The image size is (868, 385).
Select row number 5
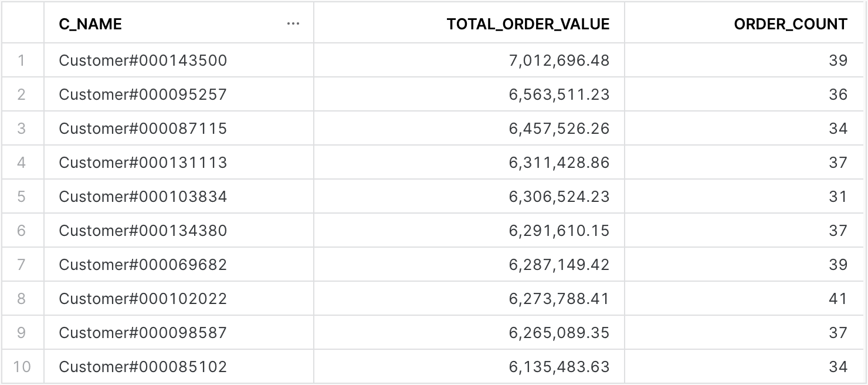click(x=22, y=196)
